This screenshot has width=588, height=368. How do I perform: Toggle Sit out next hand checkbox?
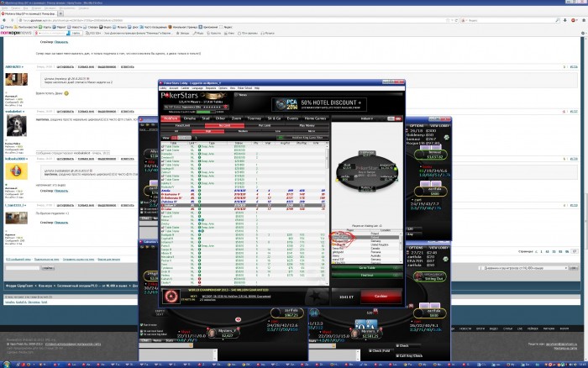pos(142,331)
